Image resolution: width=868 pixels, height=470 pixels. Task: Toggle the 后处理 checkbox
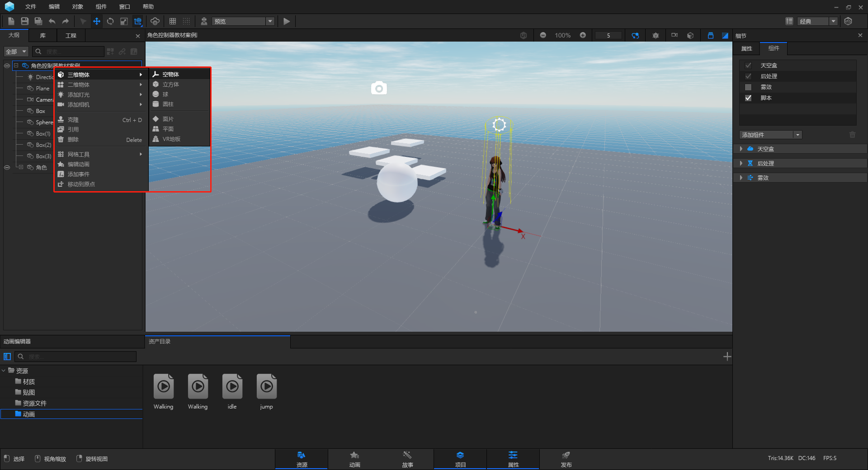[x=748, y=76]
